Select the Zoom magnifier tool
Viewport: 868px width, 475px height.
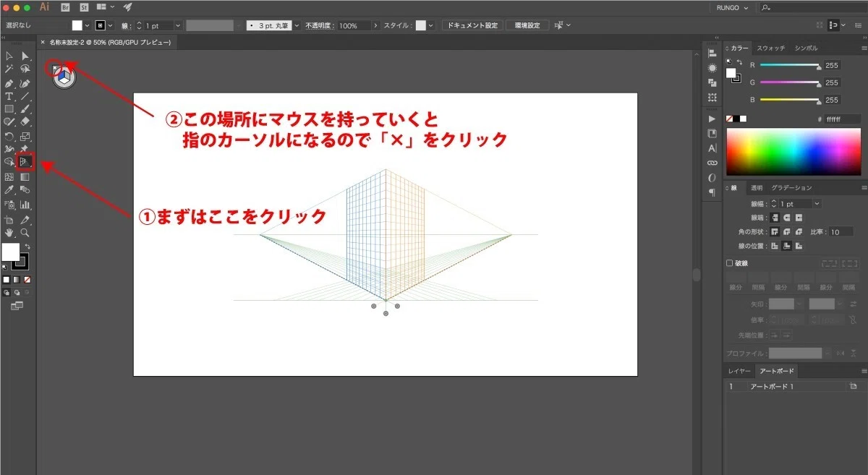click(25, 233)
